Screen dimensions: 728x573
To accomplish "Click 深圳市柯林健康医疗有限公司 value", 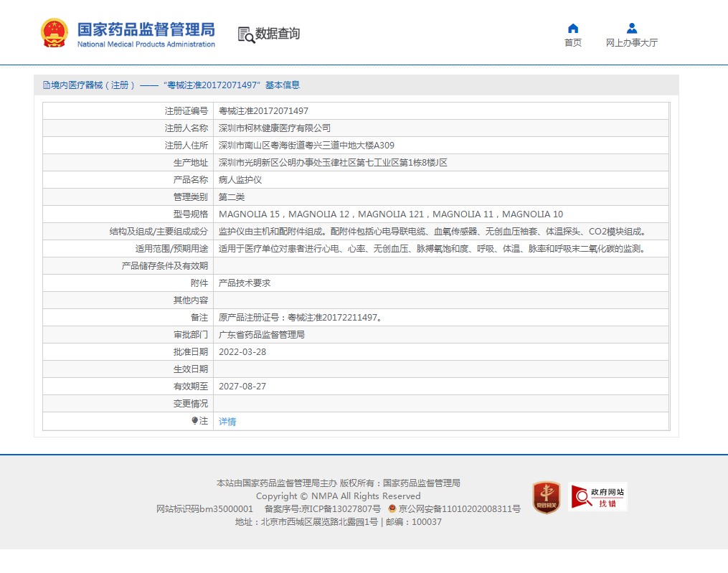I will [275, 128].
